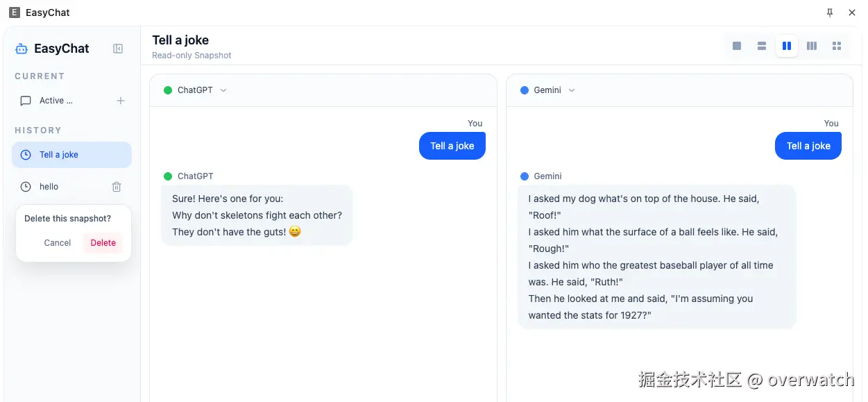Select the three-column layout
The width and height of the screenshot is (868, 402).
(812, 46)
